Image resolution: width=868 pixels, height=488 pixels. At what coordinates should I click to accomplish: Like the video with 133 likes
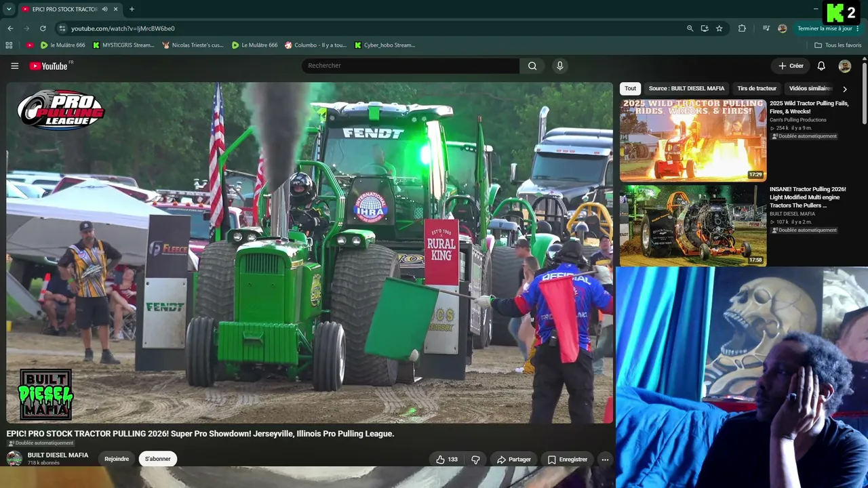(447, 460)
